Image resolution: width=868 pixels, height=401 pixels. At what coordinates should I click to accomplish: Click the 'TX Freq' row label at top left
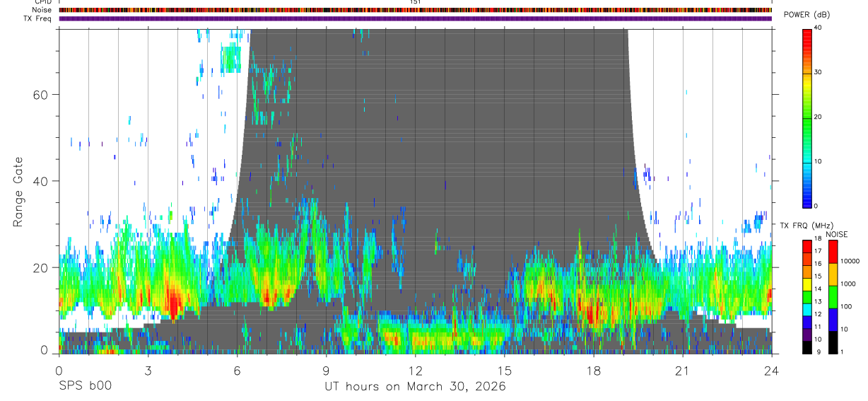click(x=37, y=18)
